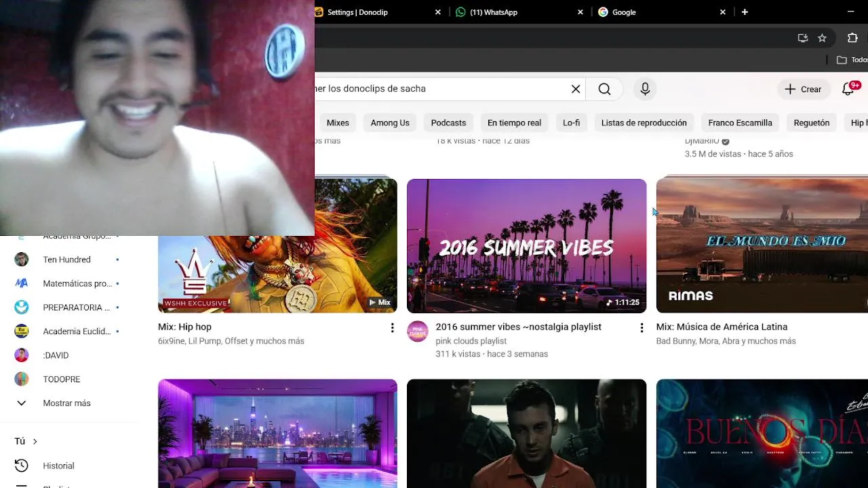Select the Lo-fi filter chip

[571, 123]
